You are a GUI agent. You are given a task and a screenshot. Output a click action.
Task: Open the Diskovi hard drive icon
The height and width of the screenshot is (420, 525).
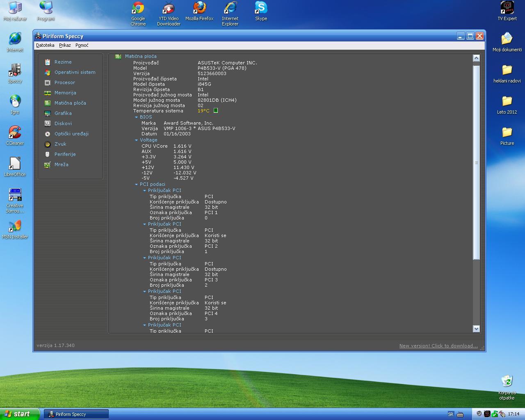pyautogui.click(x=48, y=123)
